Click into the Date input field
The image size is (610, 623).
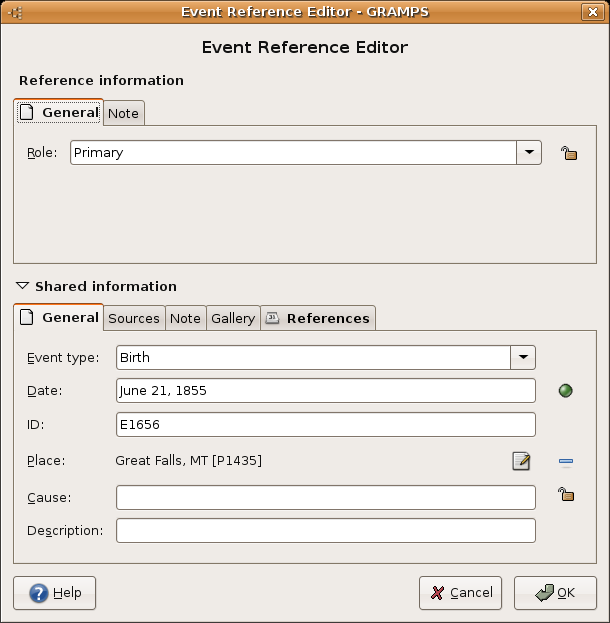(325, 391)
